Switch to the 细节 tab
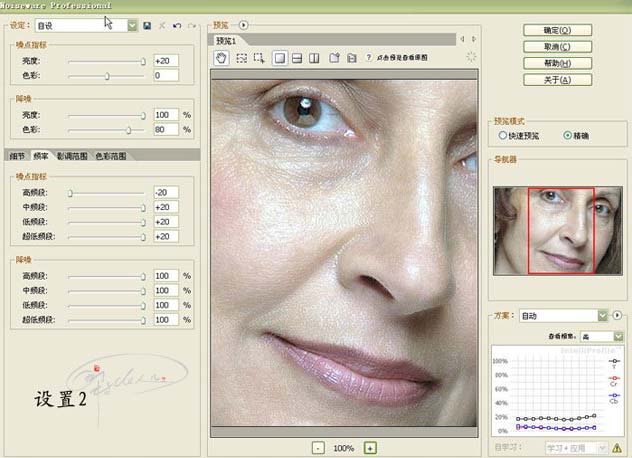This screenshot has width=632, height=458. tap(16, 156)
